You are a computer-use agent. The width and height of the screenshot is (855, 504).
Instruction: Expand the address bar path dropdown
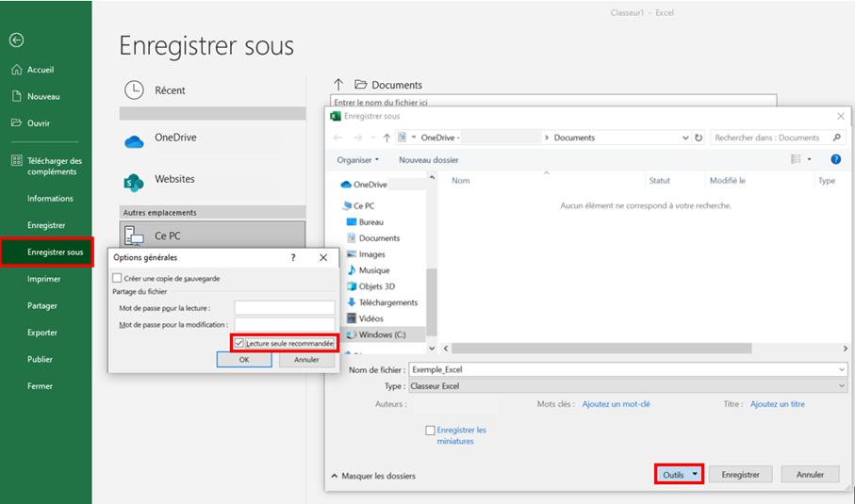[685, 138]
